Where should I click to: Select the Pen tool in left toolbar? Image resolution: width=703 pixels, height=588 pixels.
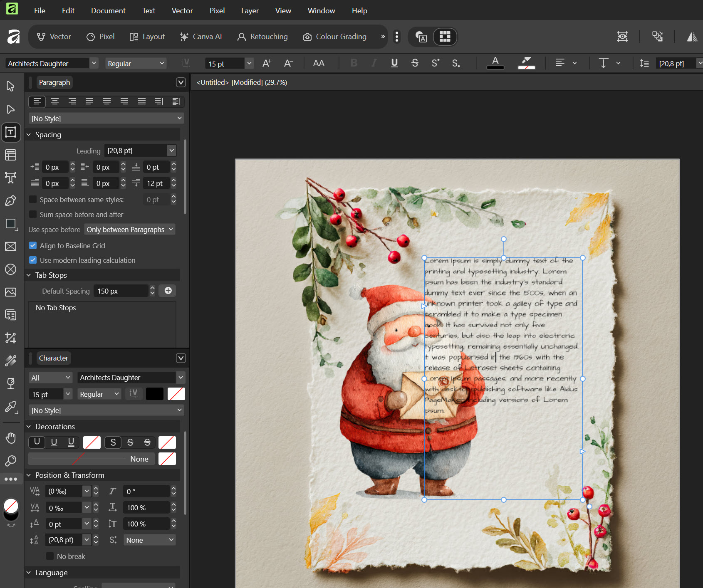coord(11,201)
